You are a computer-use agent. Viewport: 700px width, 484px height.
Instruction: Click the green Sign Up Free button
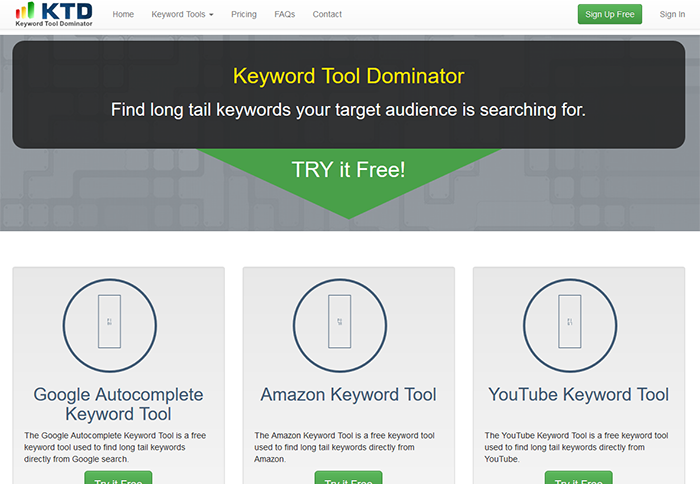click(x=610, y=14)
